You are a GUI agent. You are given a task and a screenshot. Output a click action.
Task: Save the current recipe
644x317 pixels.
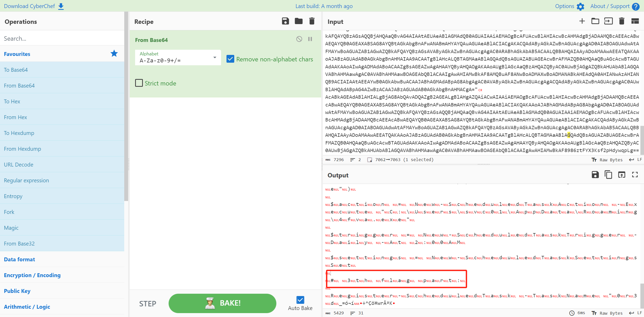point(285,21)
